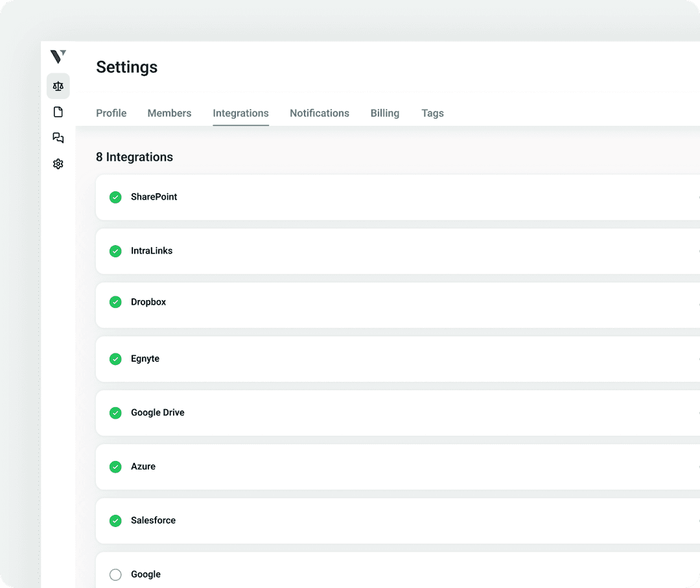Click the Settings page heading
The height and width of the screenshot is (588, 700).
pyautogui.click(x=126, y=67)
